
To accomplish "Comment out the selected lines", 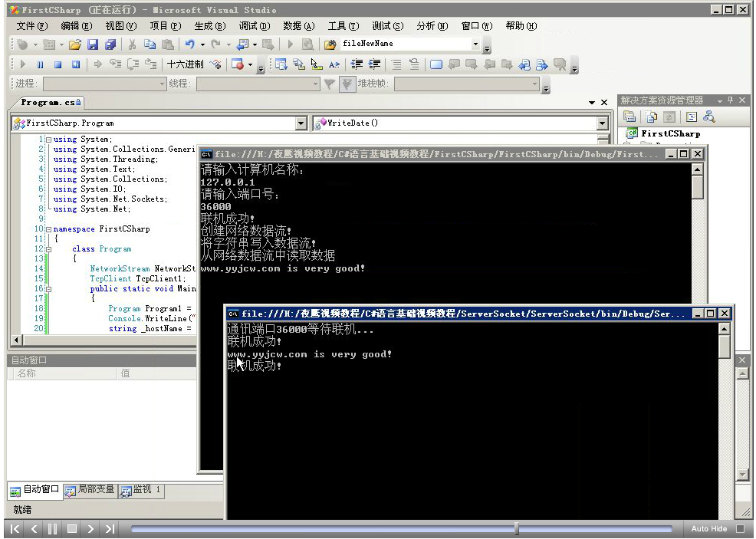I will 396,64.
